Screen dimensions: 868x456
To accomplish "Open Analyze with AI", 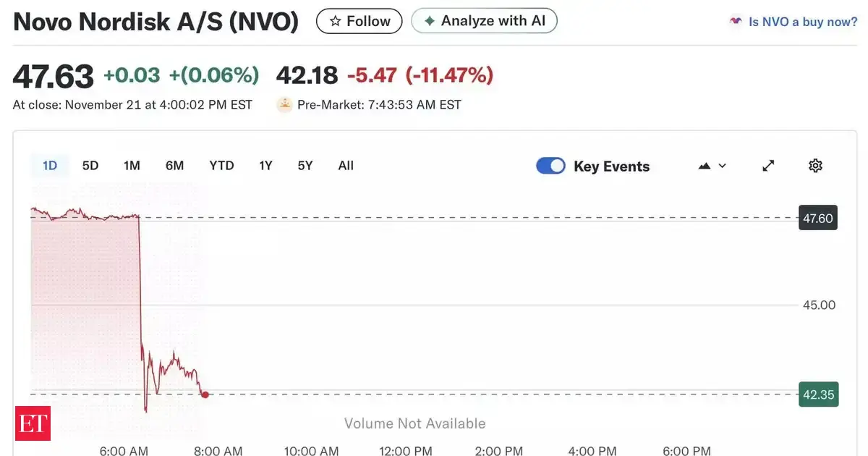I will pyautogui.click(x=484, y=21).
